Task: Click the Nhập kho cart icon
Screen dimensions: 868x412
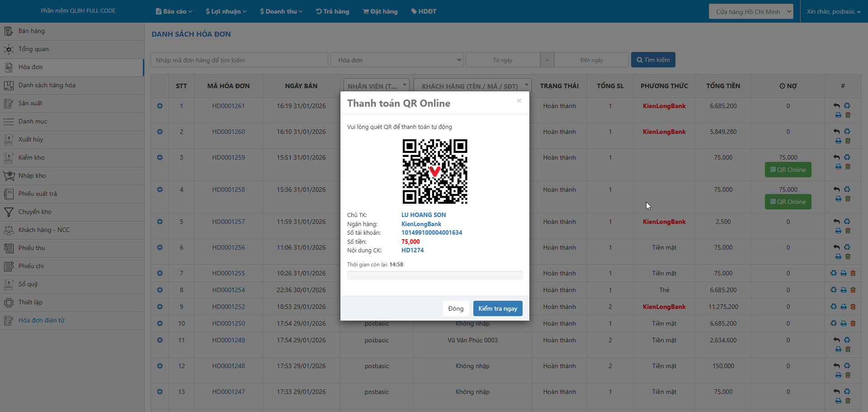Action: [9, 175]
